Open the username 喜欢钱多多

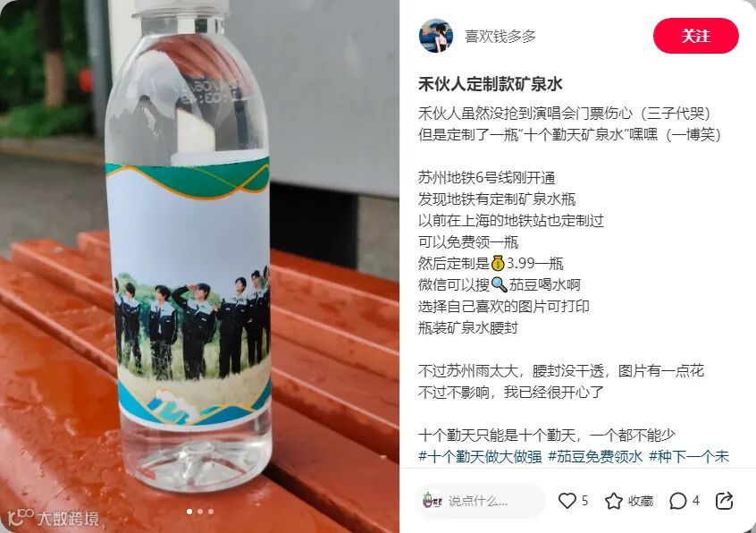click(500, 36)
